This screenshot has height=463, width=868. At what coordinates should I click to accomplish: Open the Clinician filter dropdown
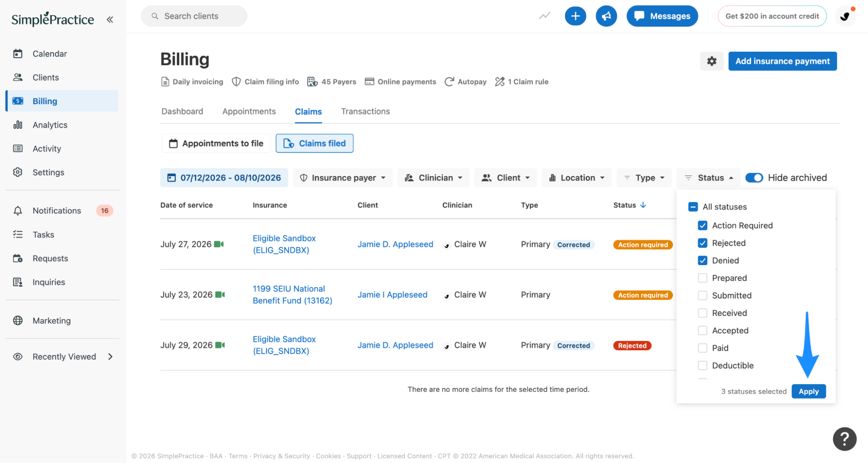(x=433, y=177)
